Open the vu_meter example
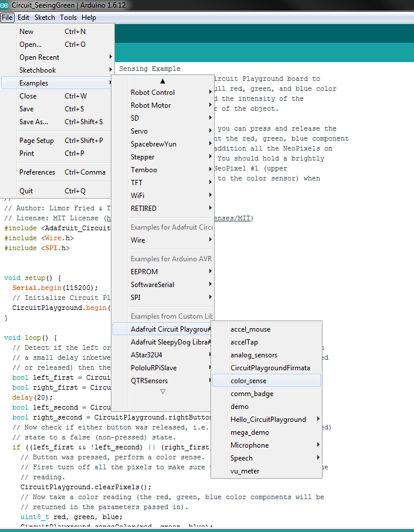Image resolution: width=414 pixels, height=532 pixels. click(x=266, y=471)
